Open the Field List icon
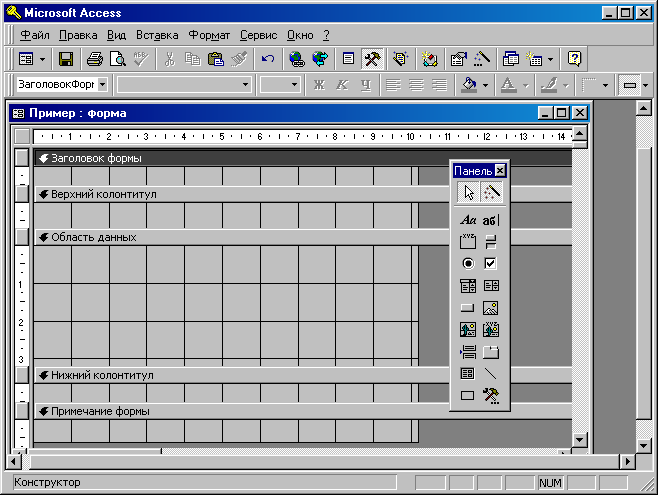The height and width of the screenshot is (495, 658). coord(348,59)
